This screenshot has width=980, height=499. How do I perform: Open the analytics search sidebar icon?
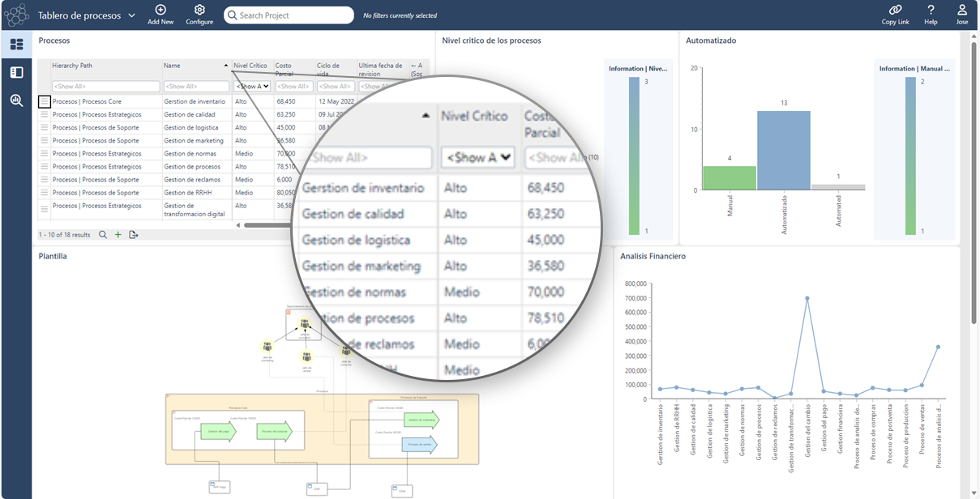coord(16,100)
